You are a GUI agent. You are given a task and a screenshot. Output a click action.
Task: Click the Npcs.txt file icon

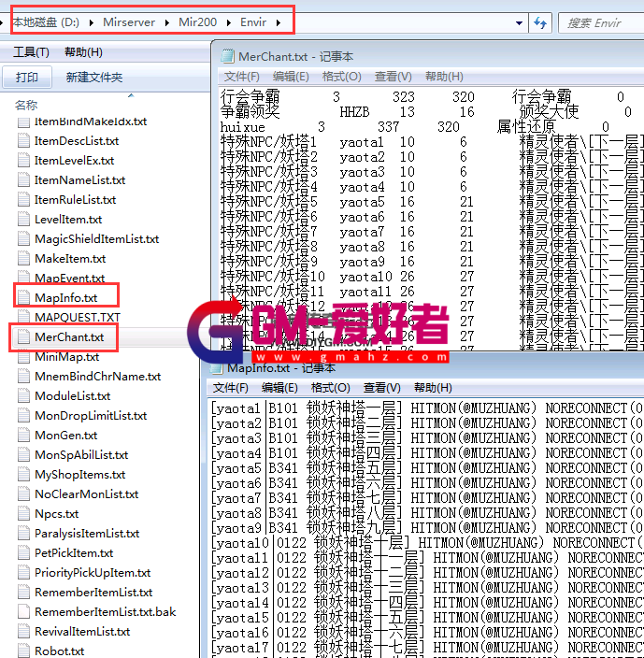click(x=24, y=514)
